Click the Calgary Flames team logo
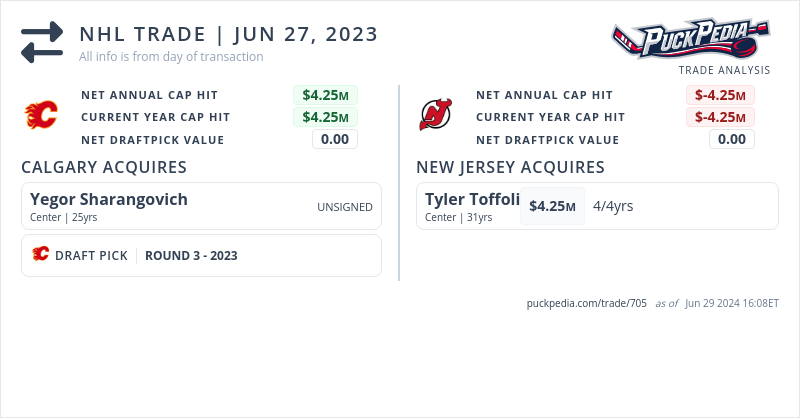The width and height of the screenshot is (800, 418). [41, 117]
